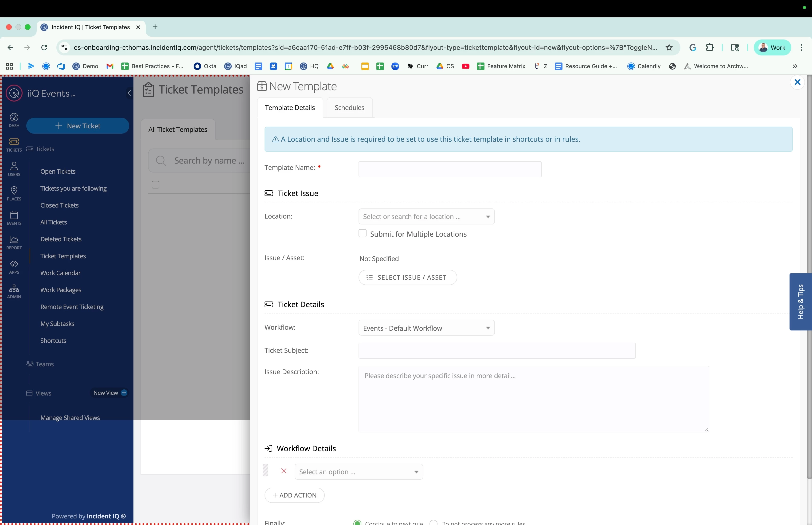Image resolution: width=812 pixels, height=525 pixels.
Task: Select Do not process any more rules
Action: point(433,522)
